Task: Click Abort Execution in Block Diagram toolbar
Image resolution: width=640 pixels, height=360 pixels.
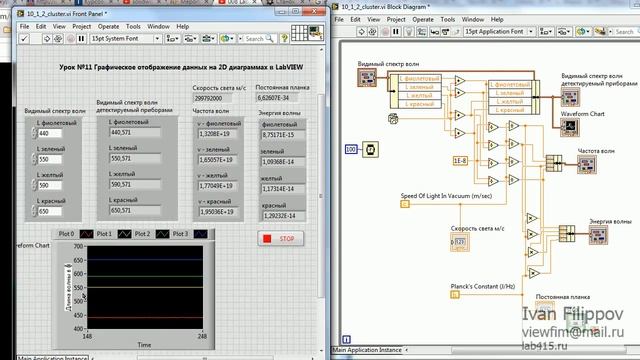Action: (x=385, y=31)
